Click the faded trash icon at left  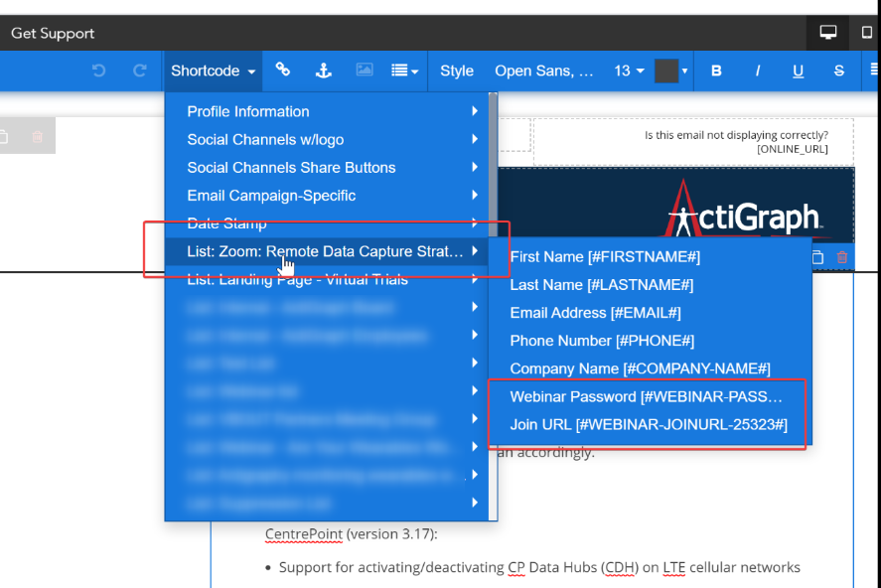(x=37, y=136)
